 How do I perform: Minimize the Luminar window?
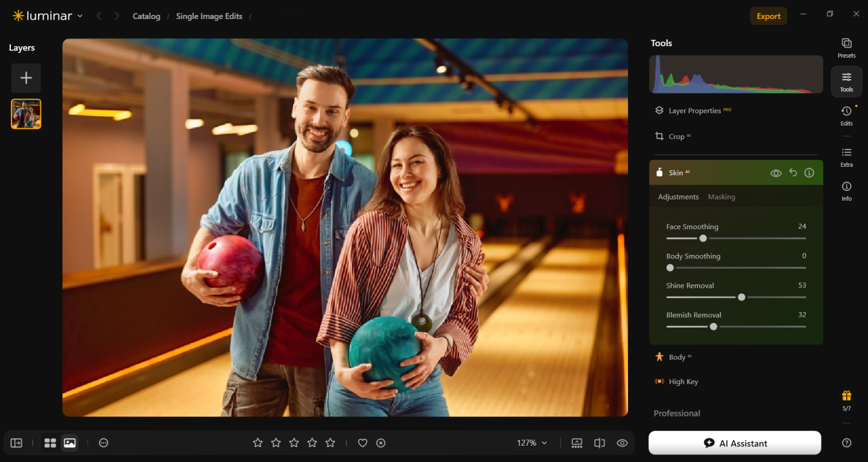pos(804,14)
